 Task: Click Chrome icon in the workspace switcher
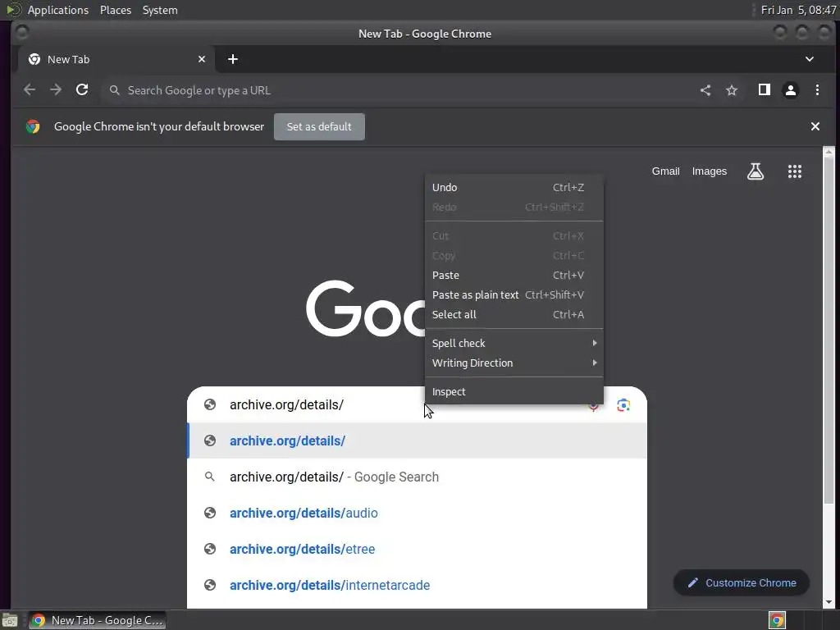pyautogui.click(x=777, y=620)
